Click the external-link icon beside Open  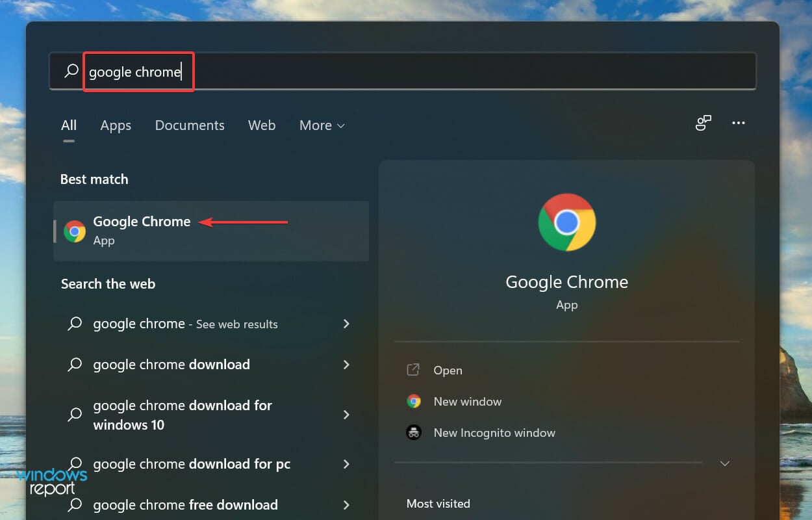click(414, 369)
